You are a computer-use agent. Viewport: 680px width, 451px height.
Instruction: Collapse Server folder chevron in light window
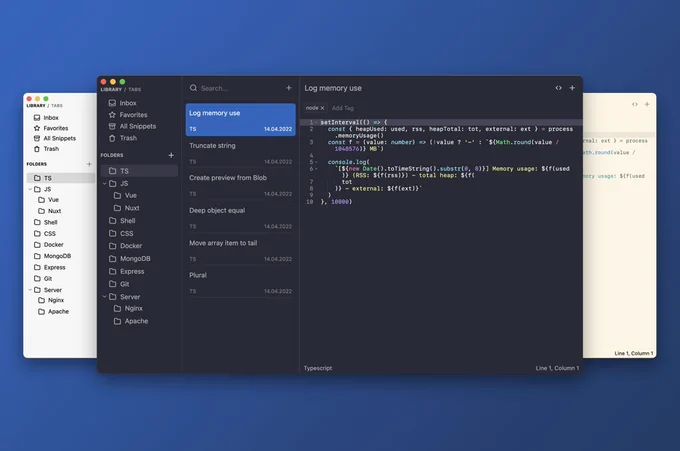point(30,290)
